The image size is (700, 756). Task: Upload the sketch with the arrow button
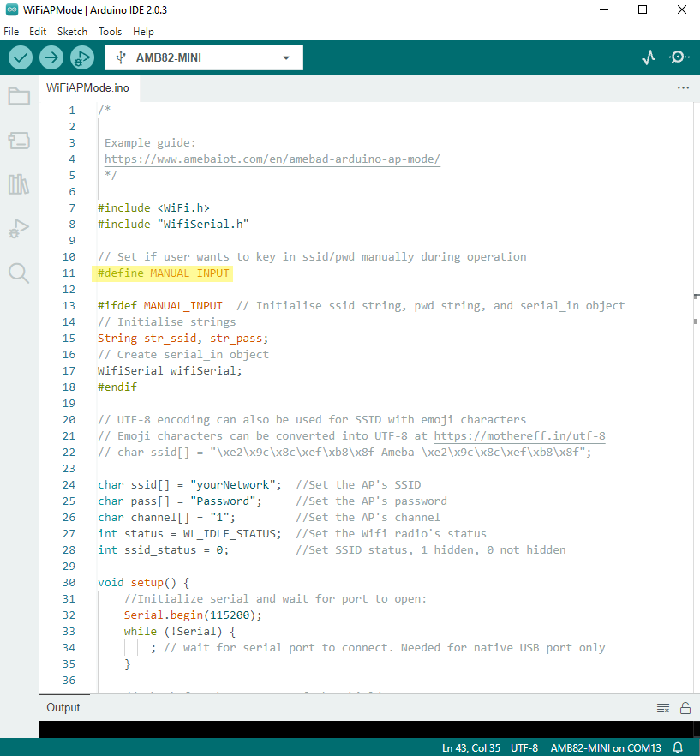click(51, 57)
